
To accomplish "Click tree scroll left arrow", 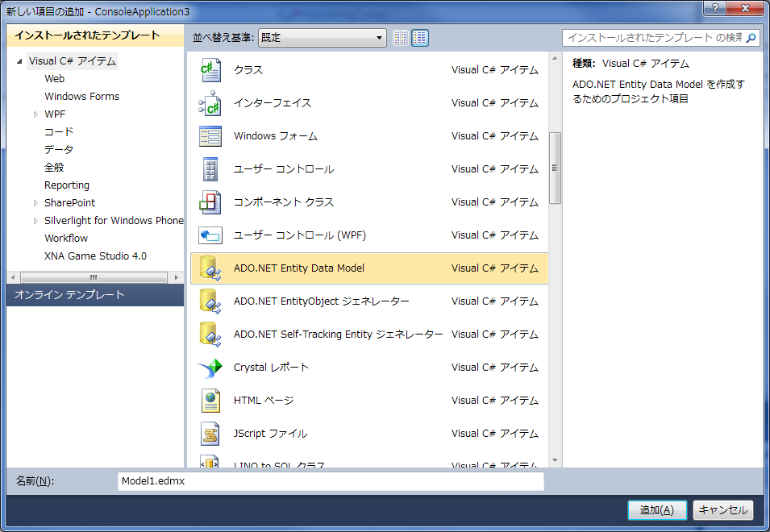I will 13,278.
